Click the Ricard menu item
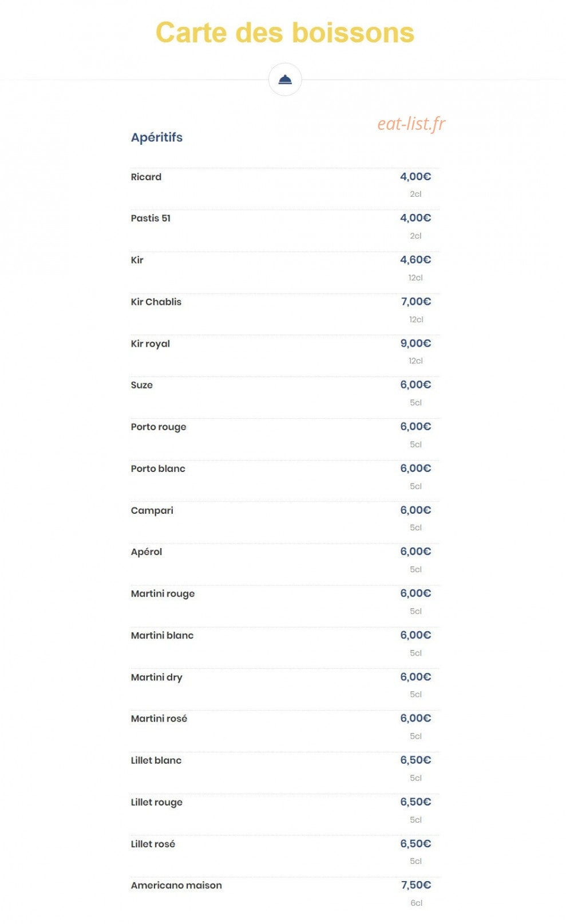This screenshot has width=566, height=924. click(146, 177)
